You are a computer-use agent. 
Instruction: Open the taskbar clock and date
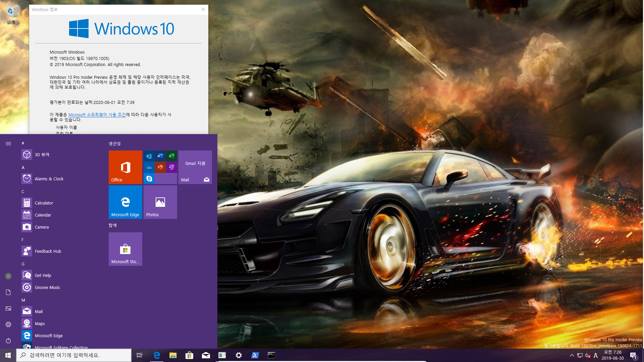[613, 355]
